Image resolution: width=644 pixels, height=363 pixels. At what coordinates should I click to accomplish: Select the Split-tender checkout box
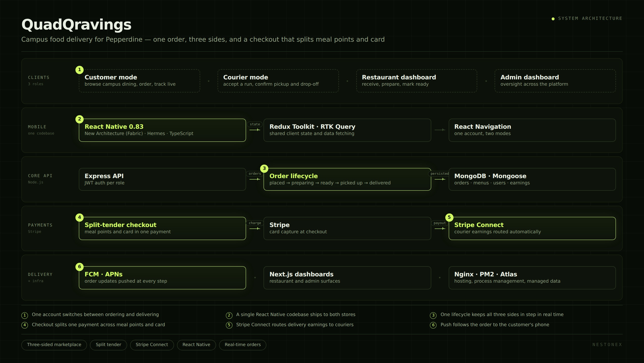[x=162, y=228]
